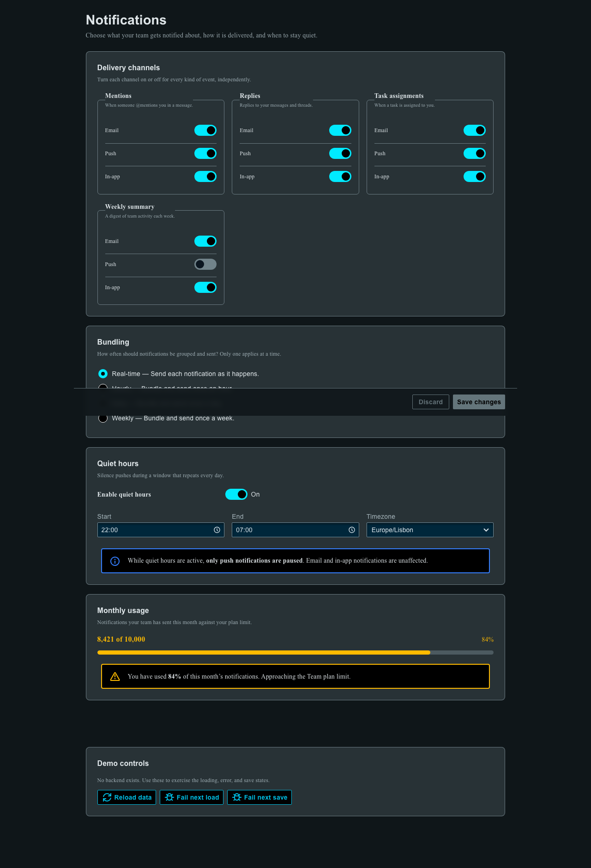The height and width of the screenshot is (868, 591).
Task: Select the Real-time bundling radio option
Action: [x=103, y=373]
